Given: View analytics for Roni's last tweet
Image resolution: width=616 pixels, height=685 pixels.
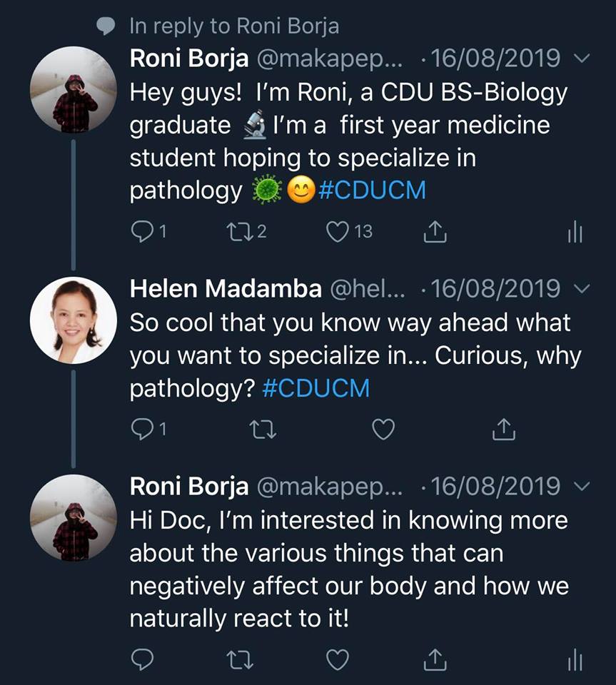Looking at the screenshot, I should click(x=575, y=660).
